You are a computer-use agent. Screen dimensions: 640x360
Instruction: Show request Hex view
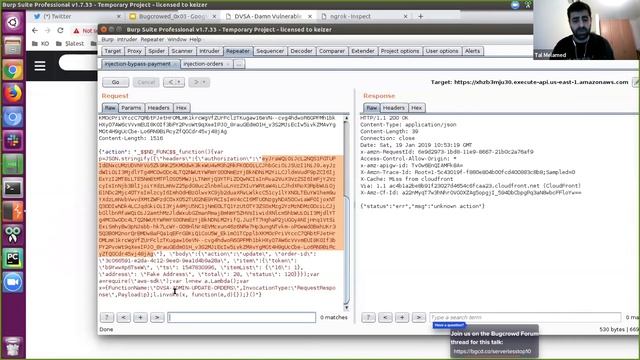(182, 108)
